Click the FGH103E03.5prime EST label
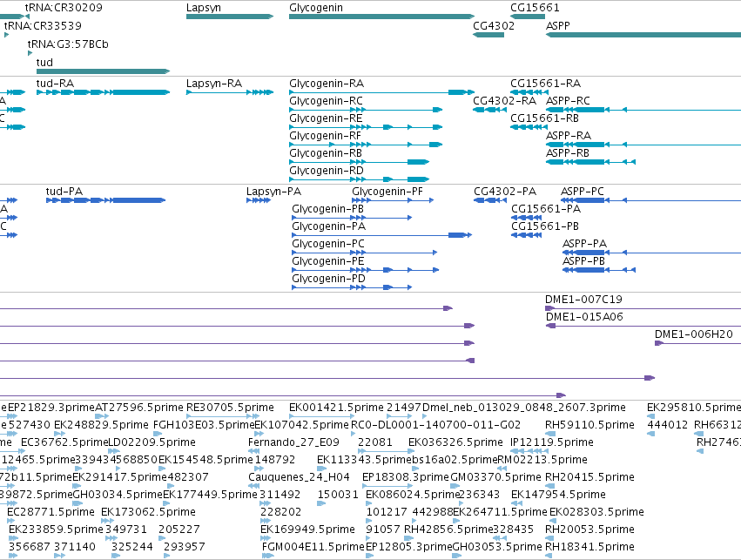 [204, 425]
